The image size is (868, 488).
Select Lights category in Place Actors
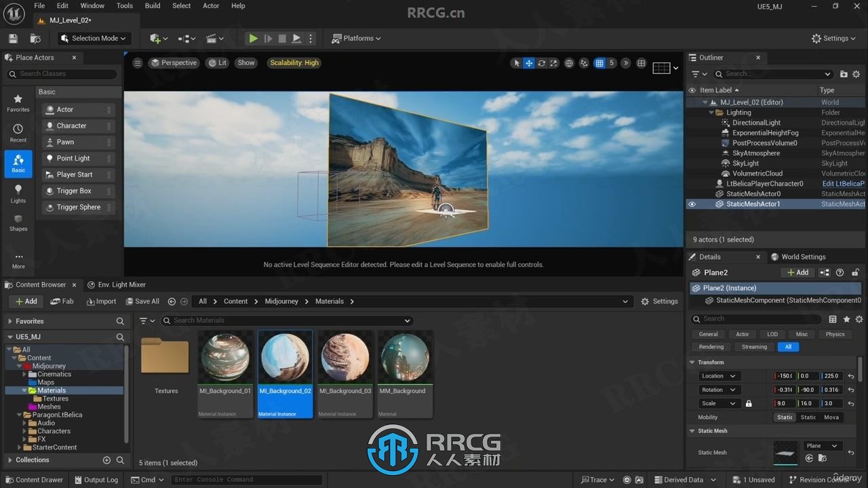[x=18, y=194]
